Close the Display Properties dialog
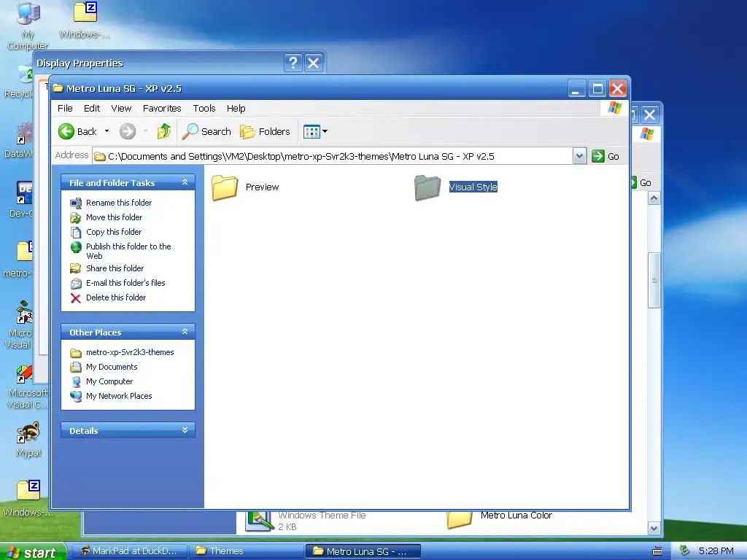The width and height of the screenshot is (747, 560). (x=313, y=63)
